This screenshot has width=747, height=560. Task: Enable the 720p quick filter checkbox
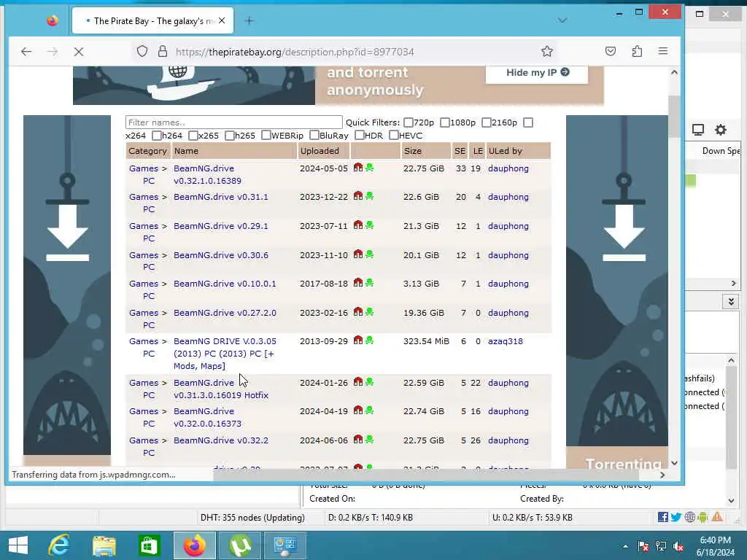point(409,122)
